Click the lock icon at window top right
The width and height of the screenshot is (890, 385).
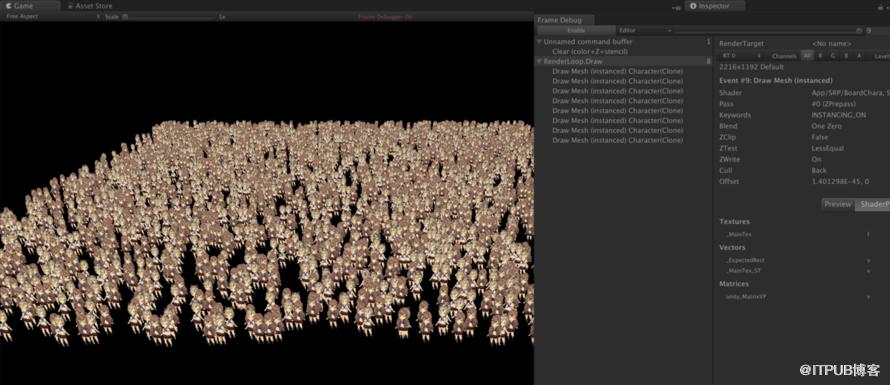click(880, 7)
